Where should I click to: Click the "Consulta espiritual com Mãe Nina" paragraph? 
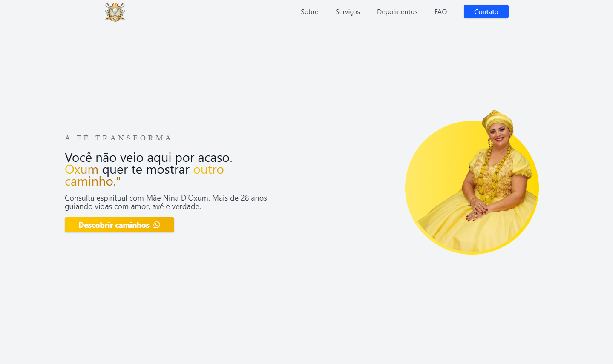click(x=166, y=202)
